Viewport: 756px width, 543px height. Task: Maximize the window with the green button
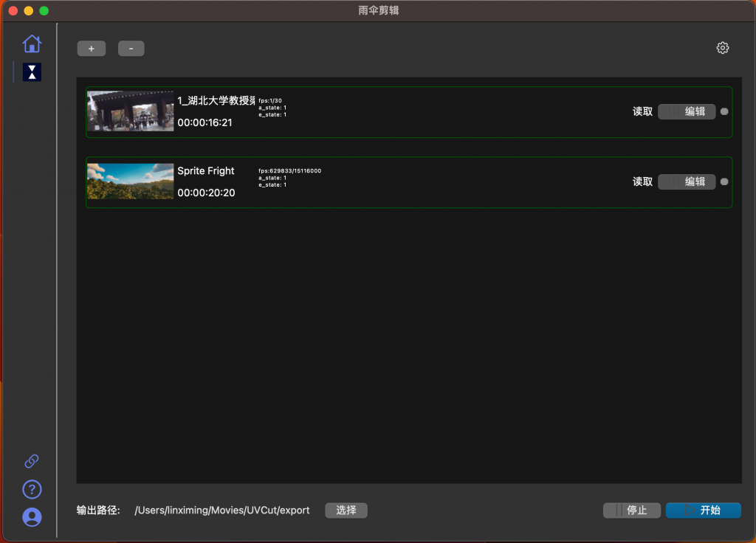(44, 10)
